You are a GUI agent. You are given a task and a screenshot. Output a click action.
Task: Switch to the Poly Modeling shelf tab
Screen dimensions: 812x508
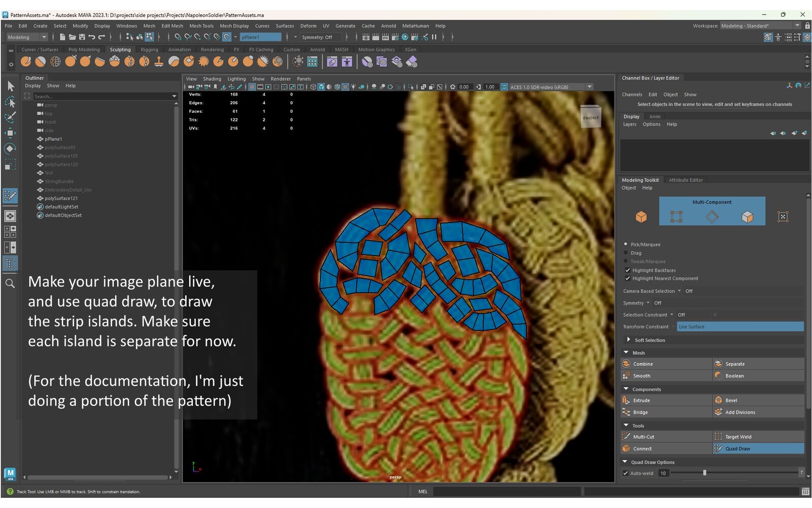pos(84,50)
